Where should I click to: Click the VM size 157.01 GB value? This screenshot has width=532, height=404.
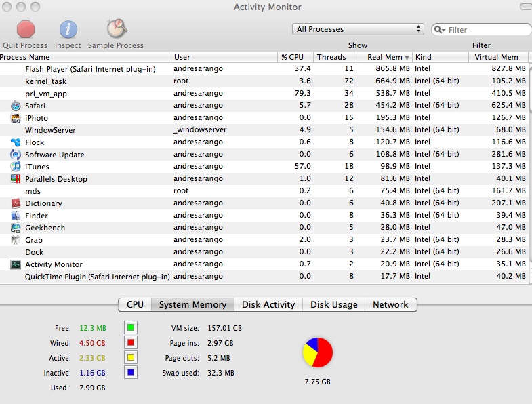pos(224,328)
